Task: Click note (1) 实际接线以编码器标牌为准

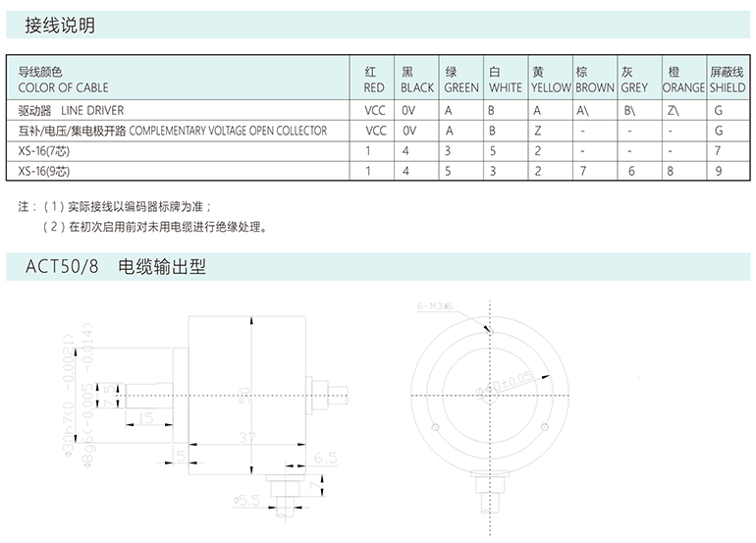Action: click(x=128, y=207)
